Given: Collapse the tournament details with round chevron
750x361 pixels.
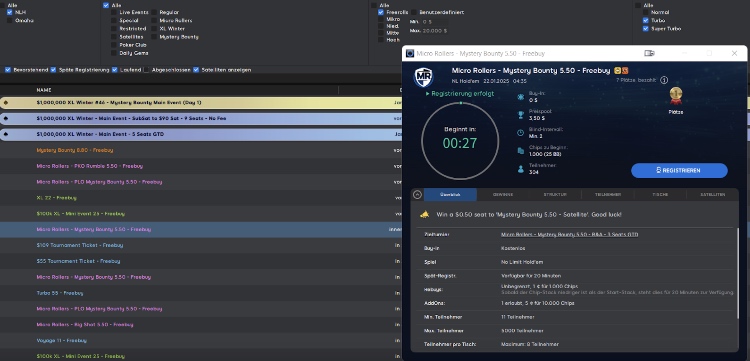Looking at the screenshot, I should coord(417,195).
